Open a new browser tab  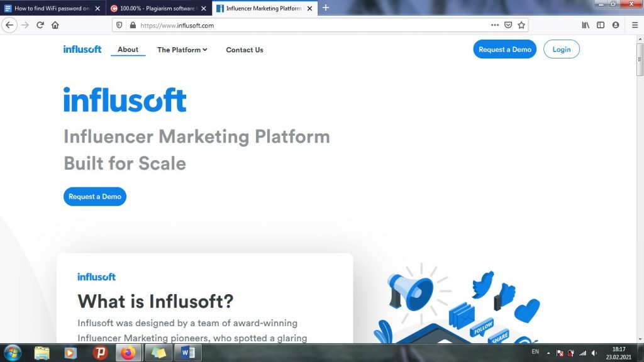click(326, 8)
